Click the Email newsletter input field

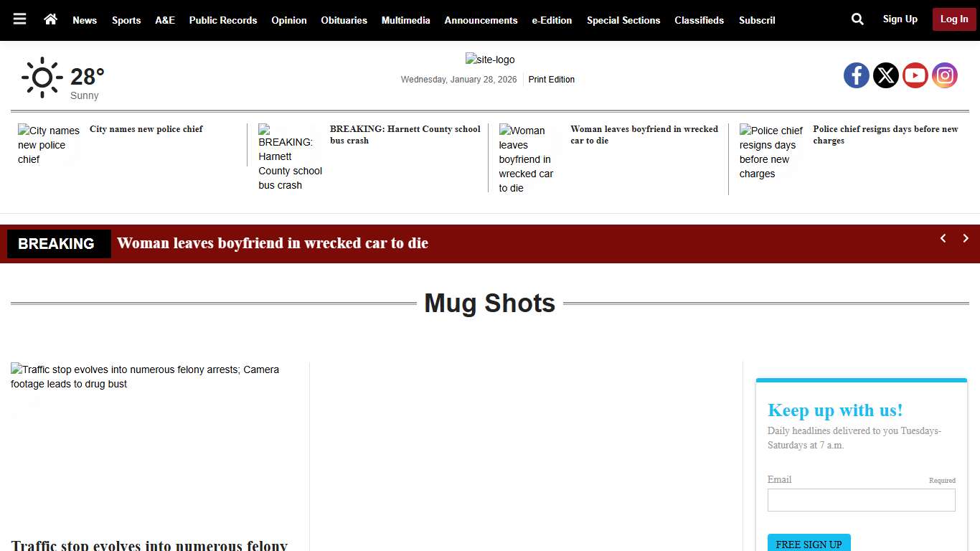861,500
